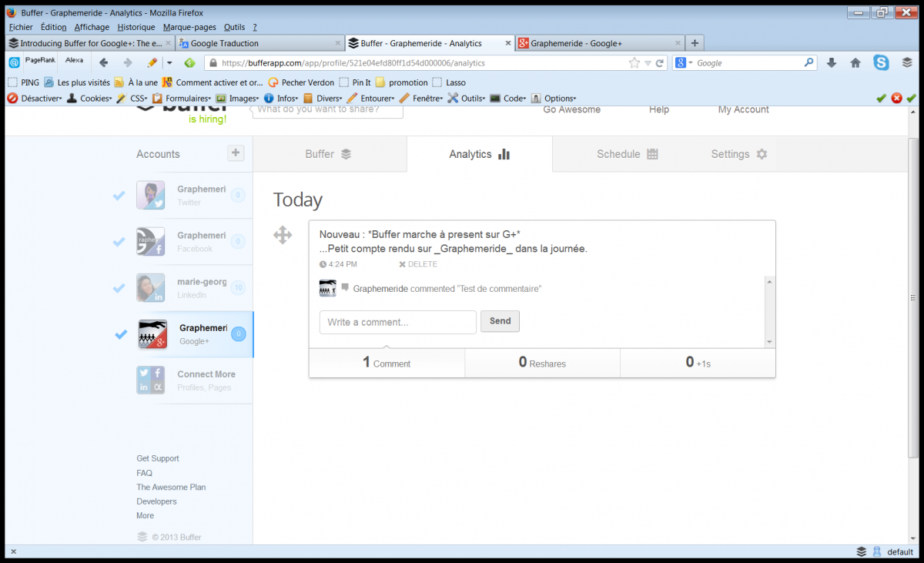924x563 pixels.
Task: Click the 'is hiring!' link
Action: coord(207,119)
